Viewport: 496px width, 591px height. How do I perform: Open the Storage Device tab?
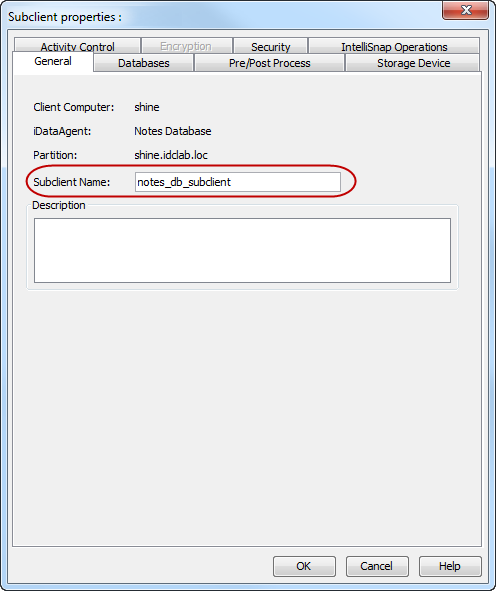[x=413, y=63]
